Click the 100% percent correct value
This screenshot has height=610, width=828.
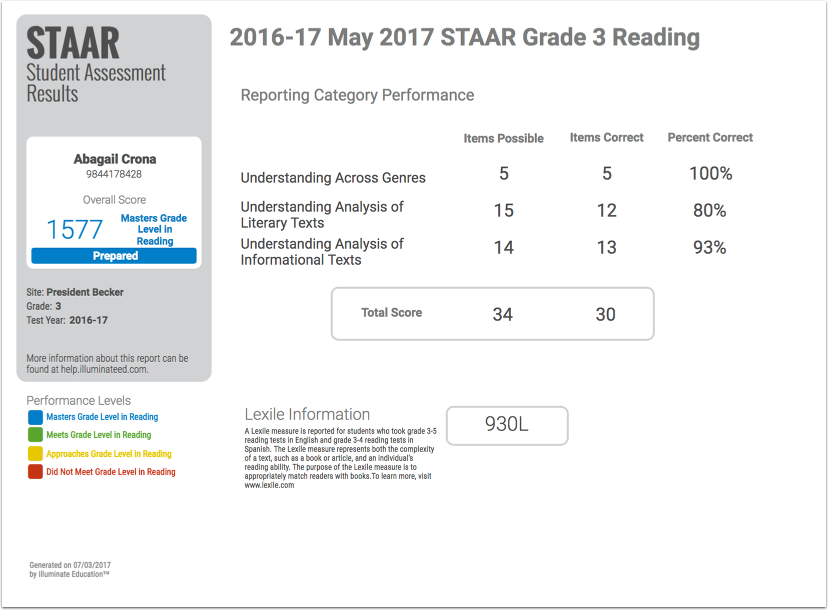coord(711,174)
